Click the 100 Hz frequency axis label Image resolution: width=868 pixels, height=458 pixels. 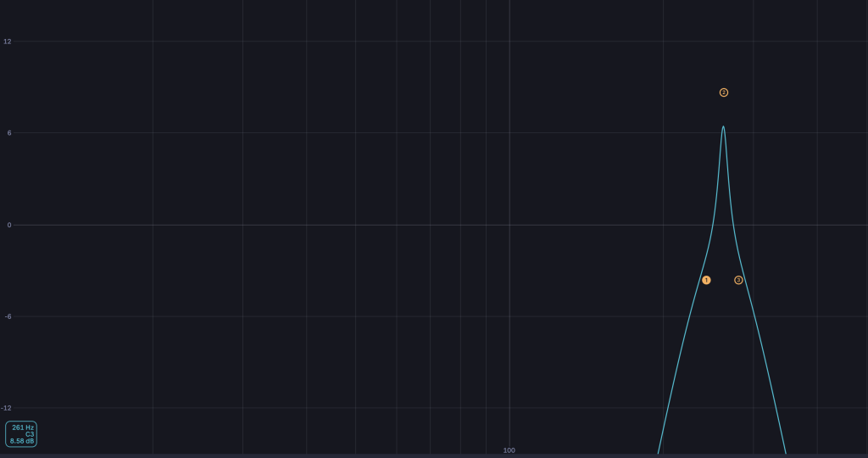(509, 450)
